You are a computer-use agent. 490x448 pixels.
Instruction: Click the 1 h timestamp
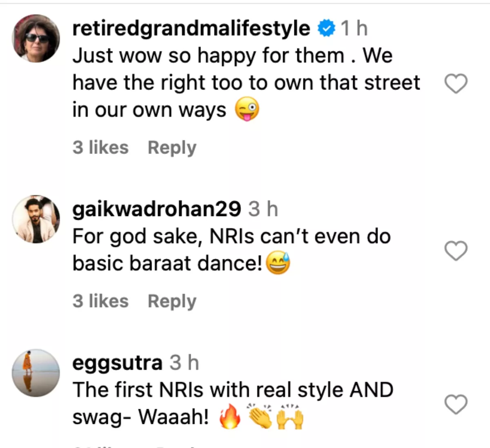[354, 28]
